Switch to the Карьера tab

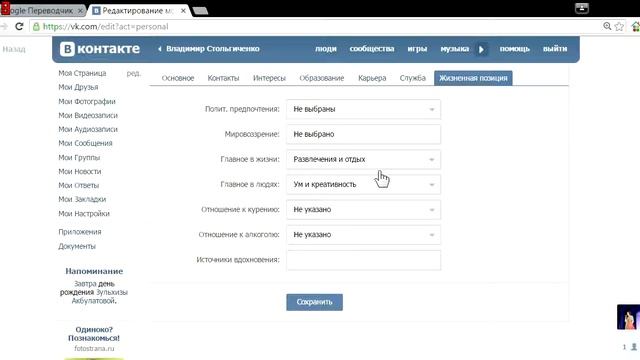click(x=372, y=78)
